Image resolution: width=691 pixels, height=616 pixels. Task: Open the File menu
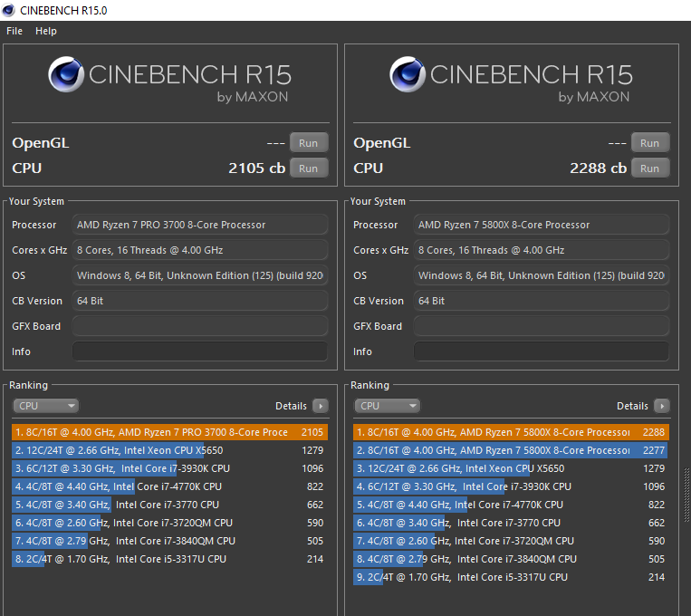[x=14, y=31]
